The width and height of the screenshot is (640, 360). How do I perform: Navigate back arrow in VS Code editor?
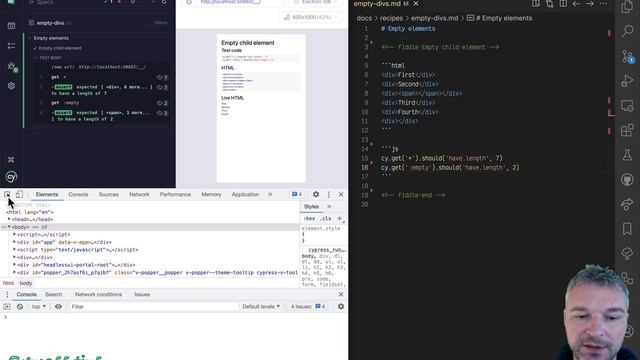[x=576, y=4]
